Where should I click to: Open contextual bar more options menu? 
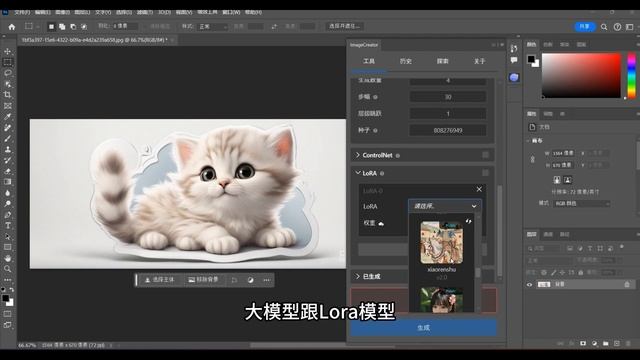pyautogui.click(x=267, y=280)
